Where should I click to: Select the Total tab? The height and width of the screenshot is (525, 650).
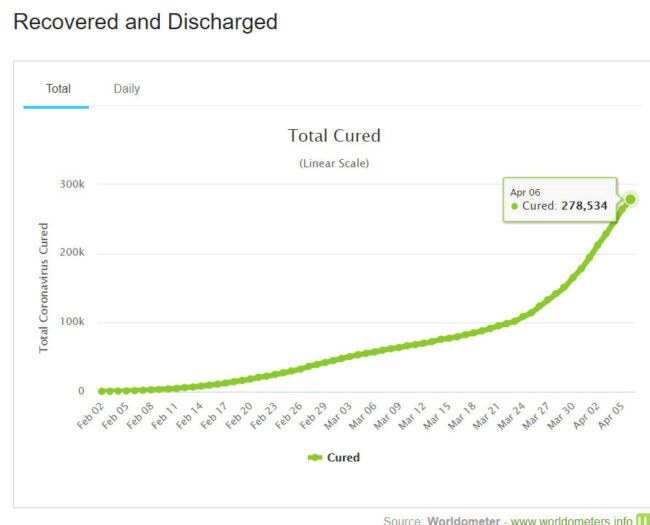click(x=58, y=89)
